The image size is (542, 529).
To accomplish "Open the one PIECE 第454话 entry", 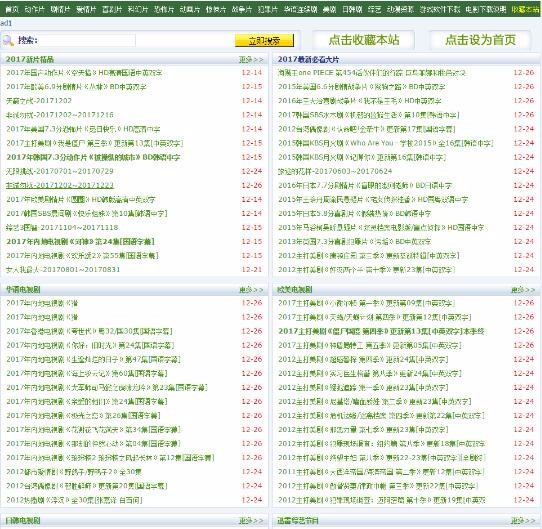I will (372, 73).
